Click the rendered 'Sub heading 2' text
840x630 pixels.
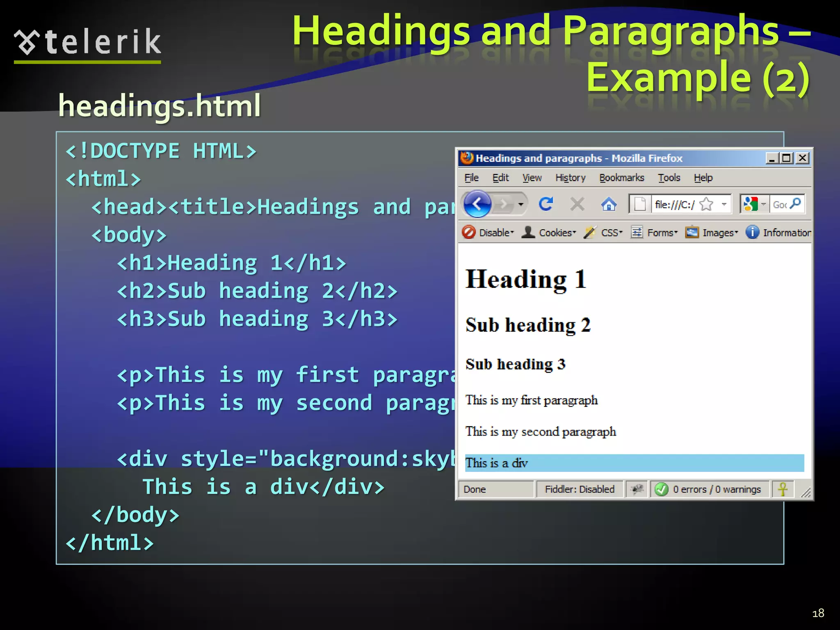coord(528,326)
